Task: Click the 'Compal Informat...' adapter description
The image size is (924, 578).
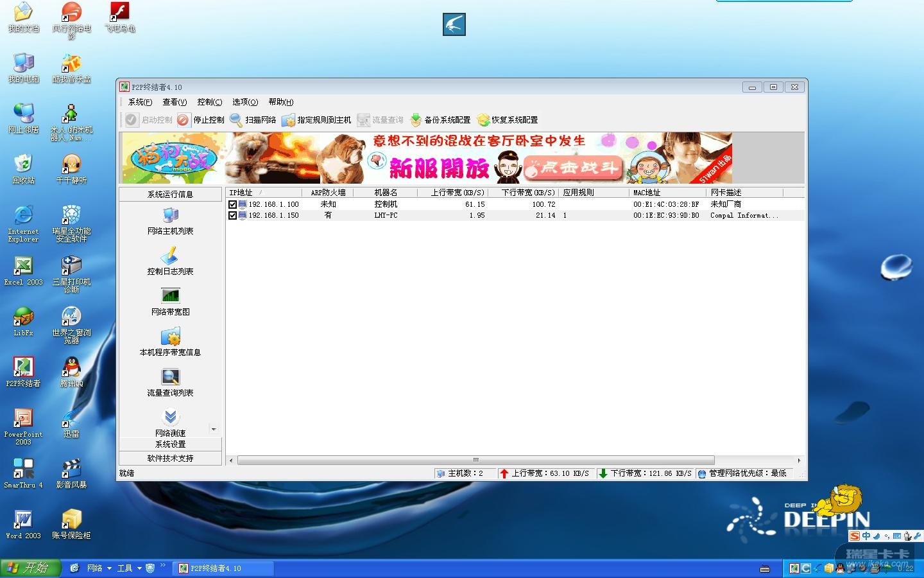Action: pos(744,215)
